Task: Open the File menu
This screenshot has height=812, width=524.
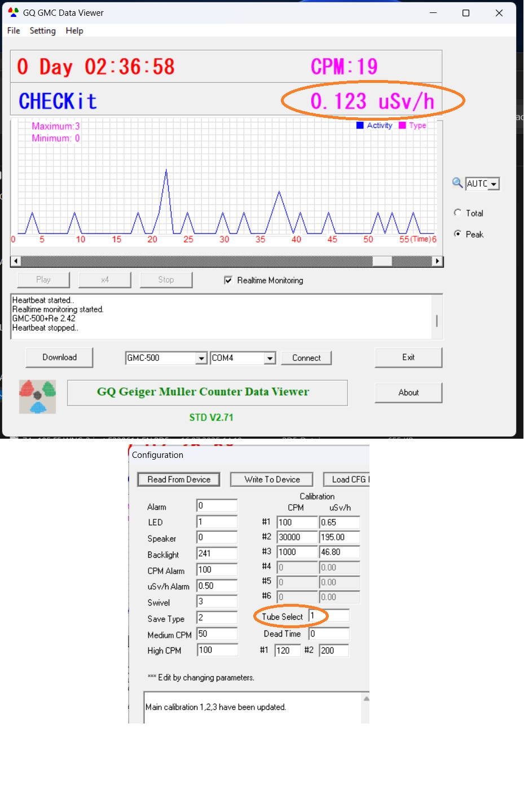Action: tap(14, 30)
